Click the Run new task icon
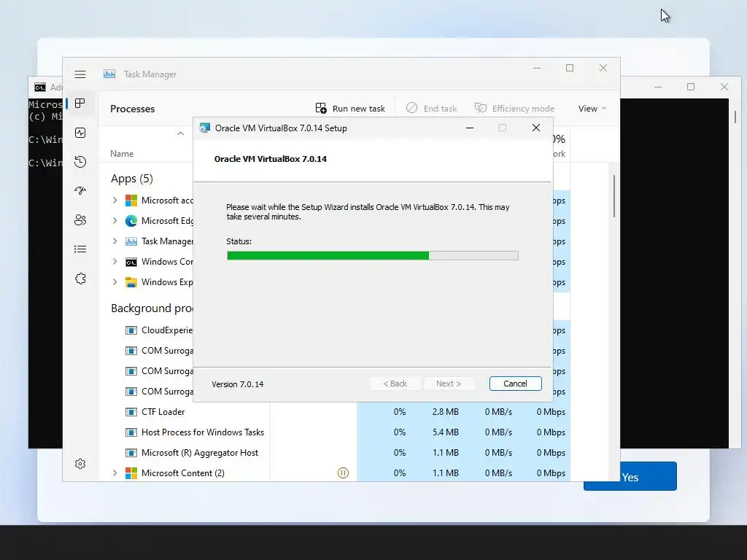 point(321,108)
